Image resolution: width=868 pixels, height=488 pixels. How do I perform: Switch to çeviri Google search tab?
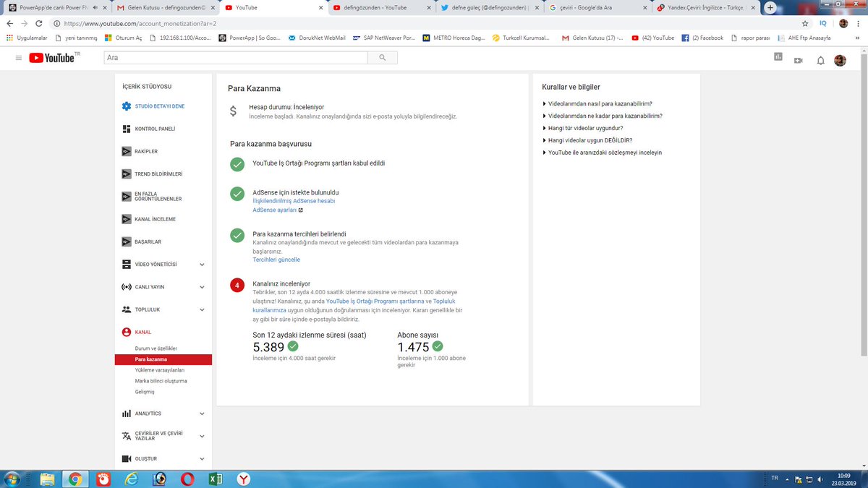598,7
